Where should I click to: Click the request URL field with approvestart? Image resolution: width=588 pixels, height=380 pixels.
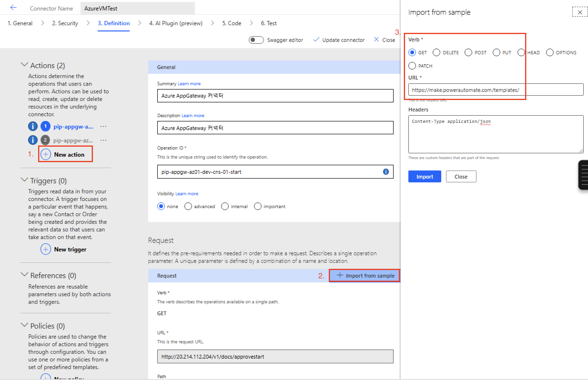pyautogui.click(x=275, y=356)
